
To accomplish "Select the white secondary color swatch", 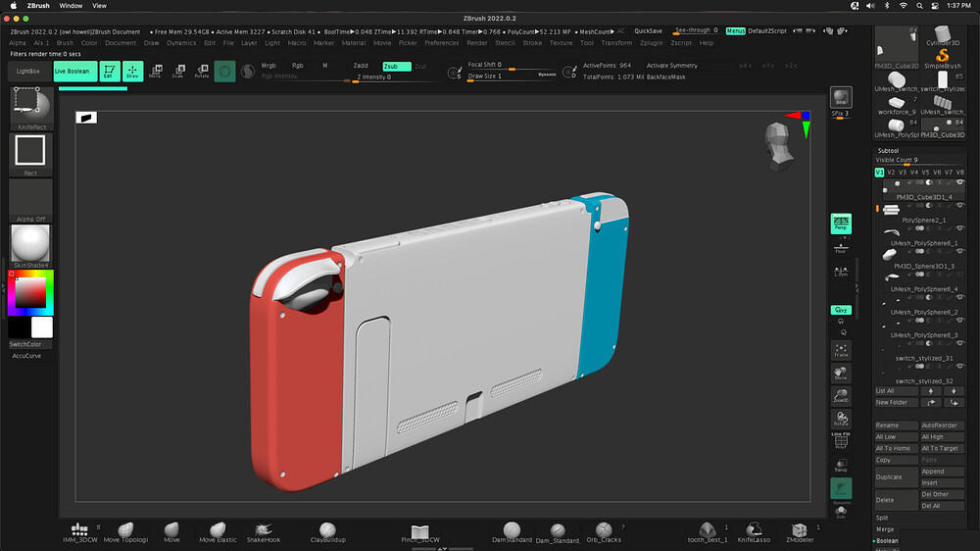I will click(42, 327).
